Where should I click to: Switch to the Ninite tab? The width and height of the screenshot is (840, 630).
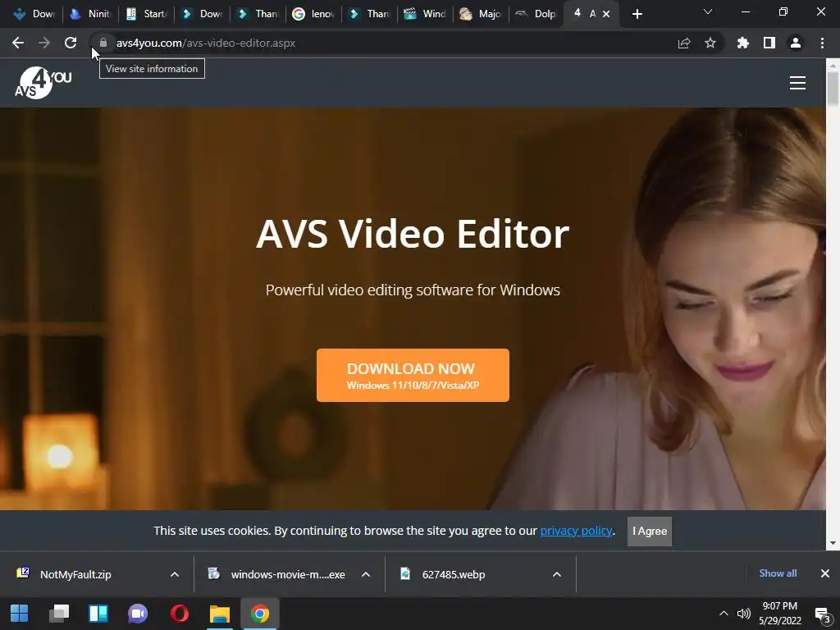(x=89, y=14)
